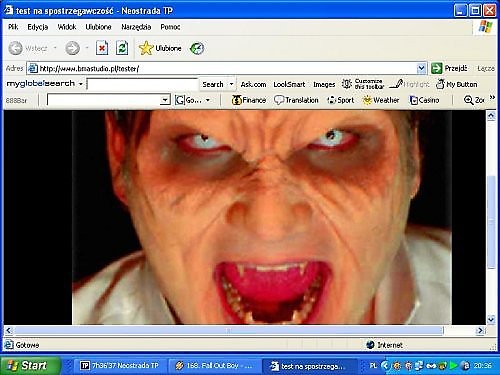This screenshot has width=500, height=375.
Task: Open the 888Bar combo box dropdown
Action: 165,100
